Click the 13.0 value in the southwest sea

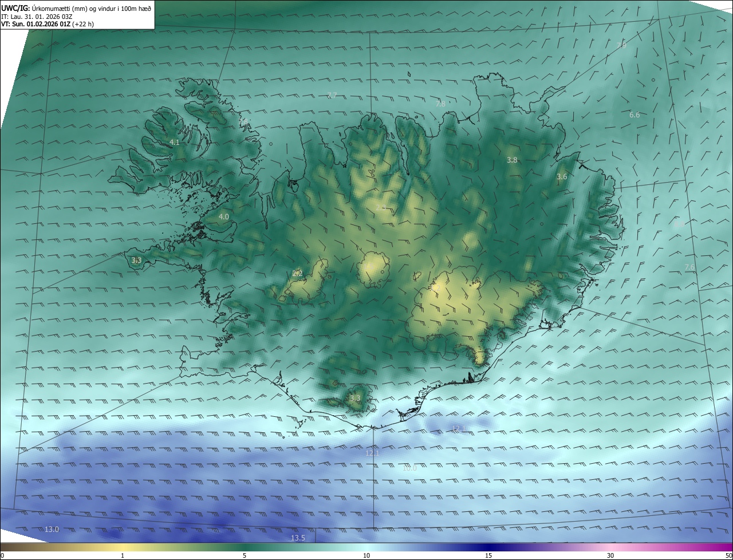pyautogui.click(x=52, y=530)
